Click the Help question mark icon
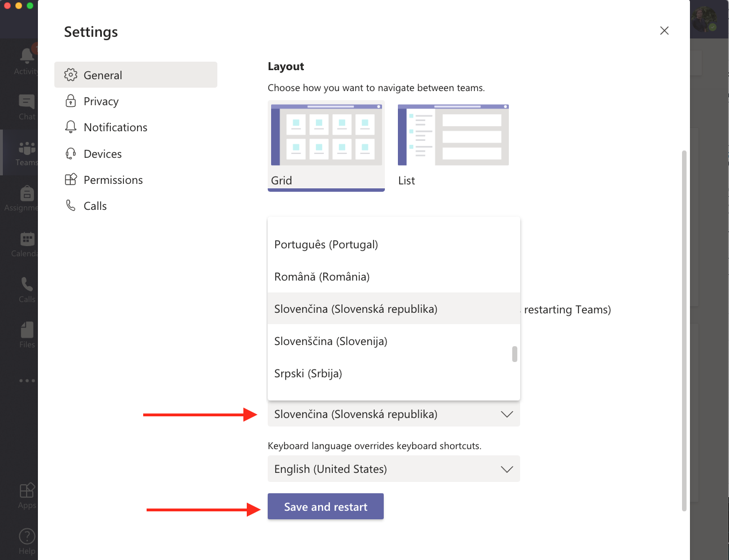 pyautogui.click(x=27, y=536)
